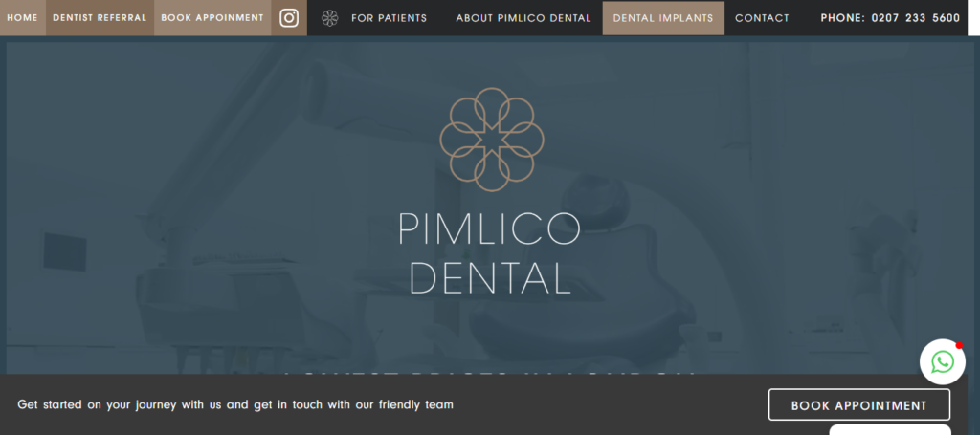This screenshot has height=435, width=980.
Task: Click the partially hidden heading above the banner
Action: tap(489, 371)
